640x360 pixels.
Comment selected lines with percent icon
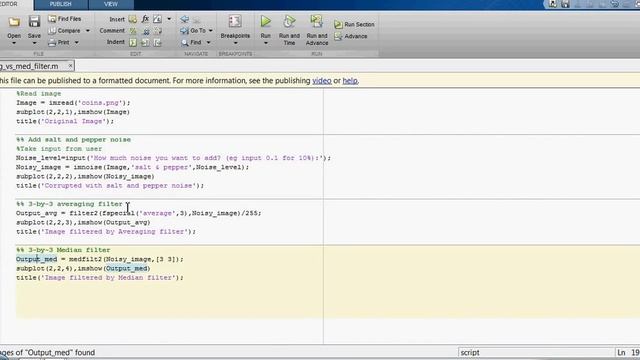[133, 31]
